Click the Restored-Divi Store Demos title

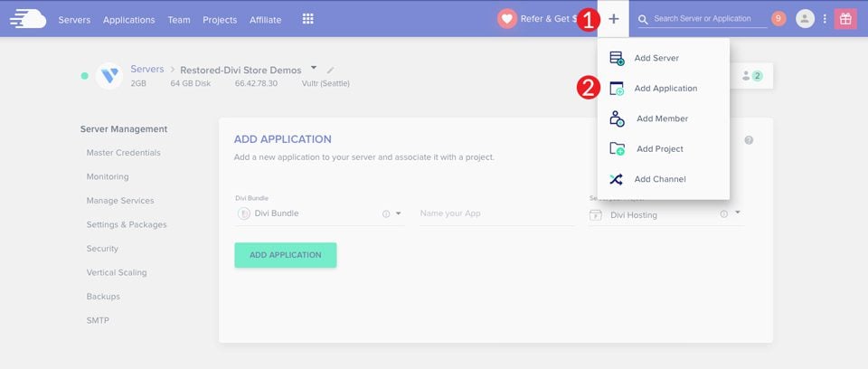click(241, 71)
